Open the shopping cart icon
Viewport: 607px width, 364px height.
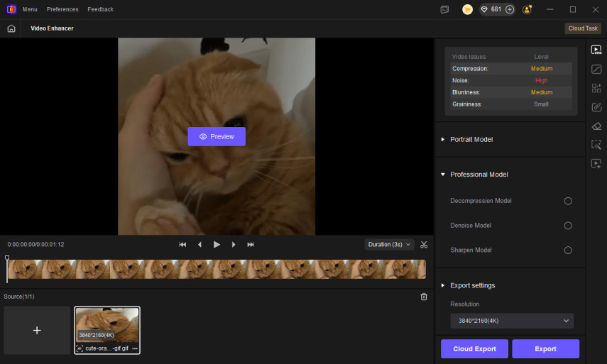point(467,9)
